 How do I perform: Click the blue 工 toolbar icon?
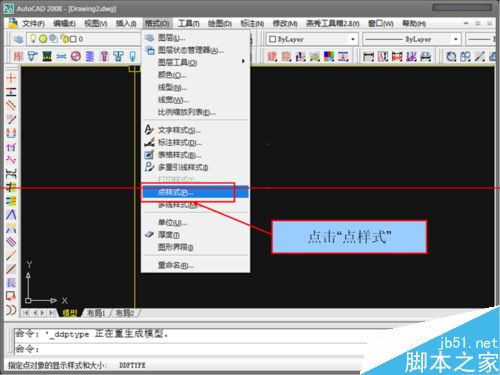[343, 56]
